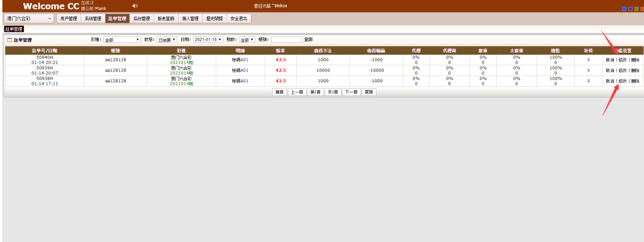Image resolution: width=644 pixels, height=242 pixels.
Task: Click 修改 for order 50940H
Action: (623, 60)
